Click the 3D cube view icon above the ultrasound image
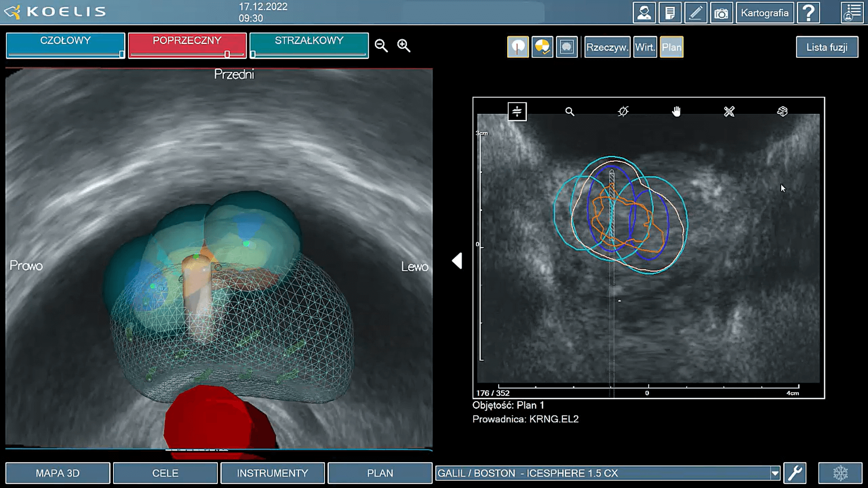This screenshot has width=868, height=488. point(782,112)
